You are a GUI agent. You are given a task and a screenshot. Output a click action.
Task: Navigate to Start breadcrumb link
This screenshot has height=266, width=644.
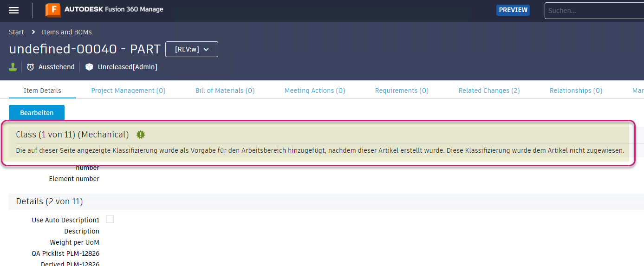pyautogui.click(x=16, y=32)
